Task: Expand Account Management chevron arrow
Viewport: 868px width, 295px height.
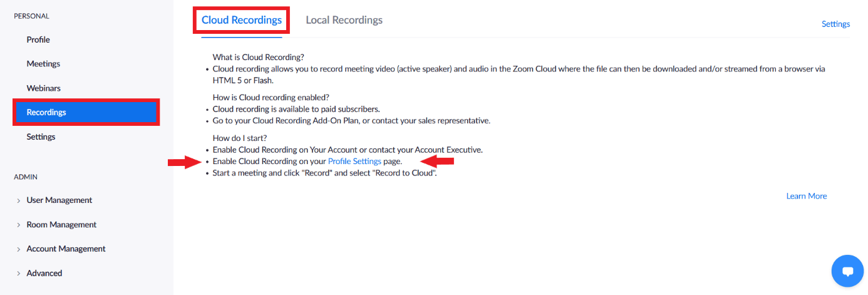Action: point(19,249)
